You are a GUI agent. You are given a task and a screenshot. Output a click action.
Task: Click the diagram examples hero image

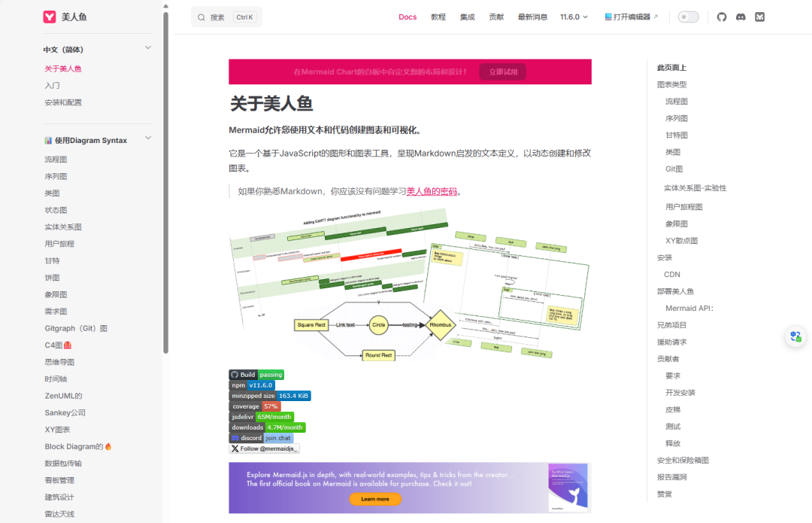410,284
